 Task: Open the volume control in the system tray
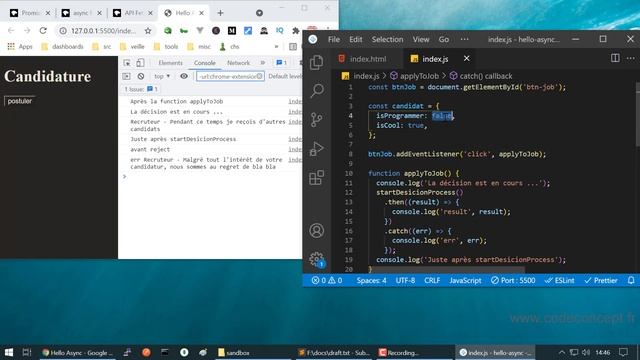coord(586,352)
